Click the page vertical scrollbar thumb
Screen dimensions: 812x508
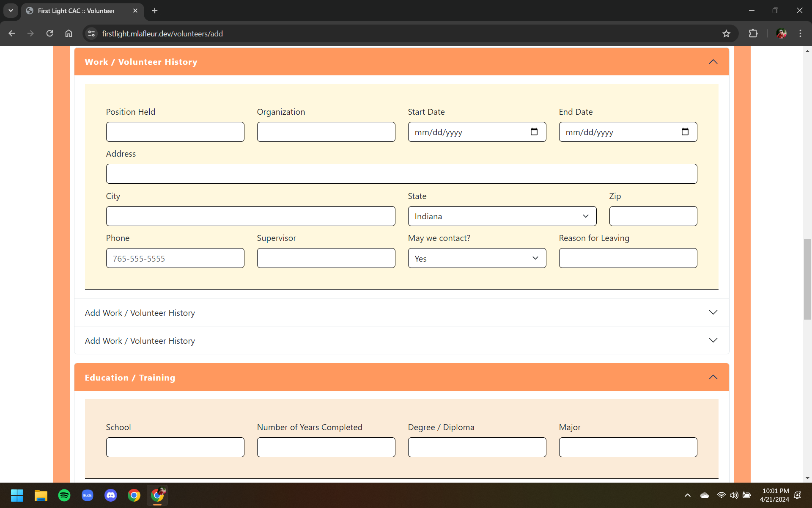[807, 279]
